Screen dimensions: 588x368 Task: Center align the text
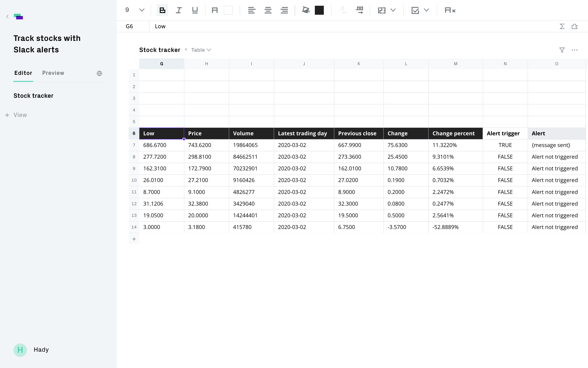[x=268, y=10]
